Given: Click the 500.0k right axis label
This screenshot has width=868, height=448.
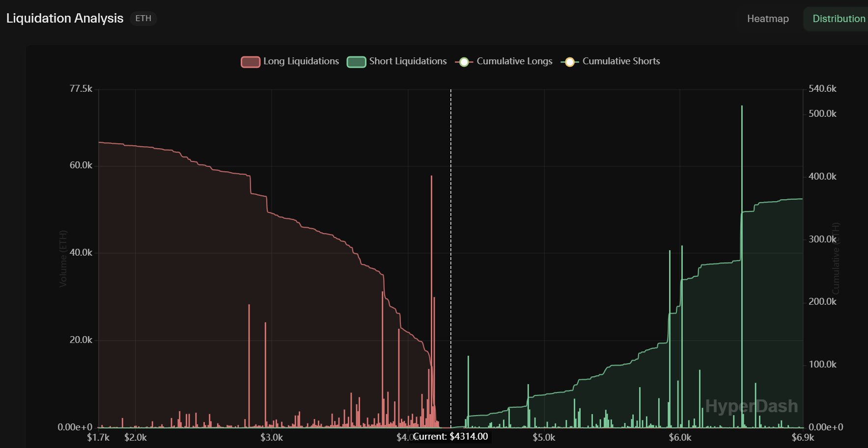Looking at the screenshot, I should (x=822, y=114).
